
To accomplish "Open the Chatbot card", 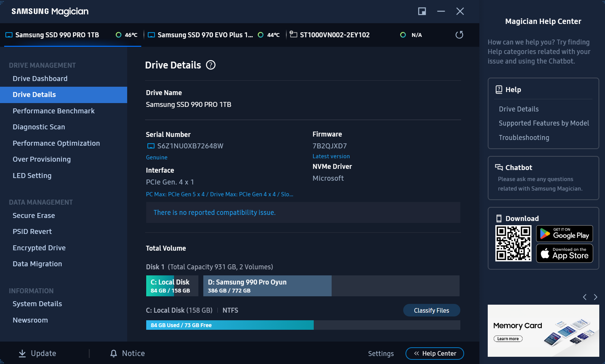I will pos(543,178).
